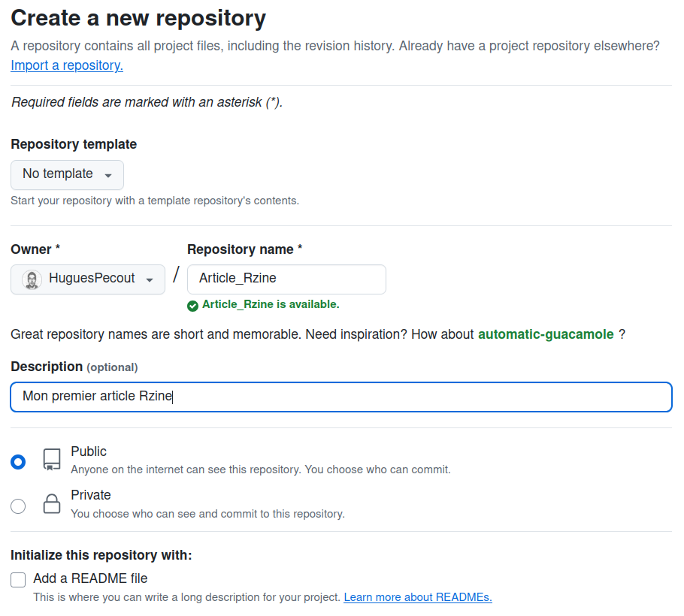Image resolution: width=684 pixels, height=616 pixels.
Task: Focus the Description text field
Action: pyautogui.click(x=340, y=397)
